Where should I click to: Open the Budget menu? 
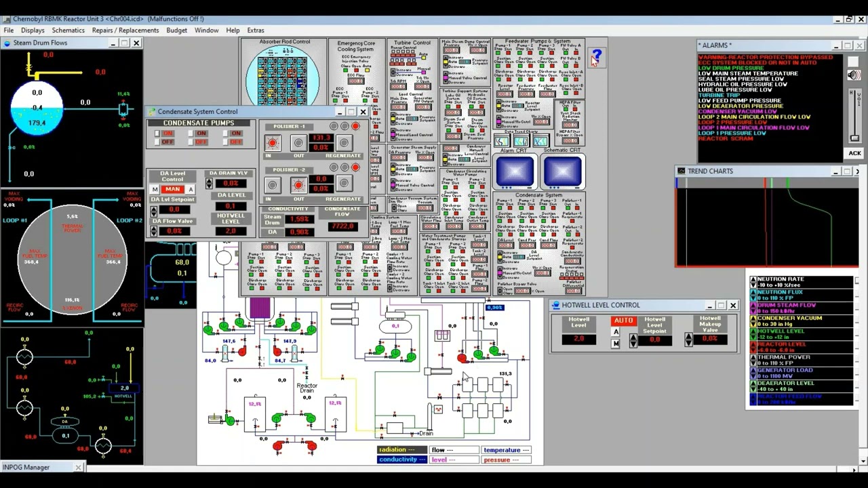(176, 30)
